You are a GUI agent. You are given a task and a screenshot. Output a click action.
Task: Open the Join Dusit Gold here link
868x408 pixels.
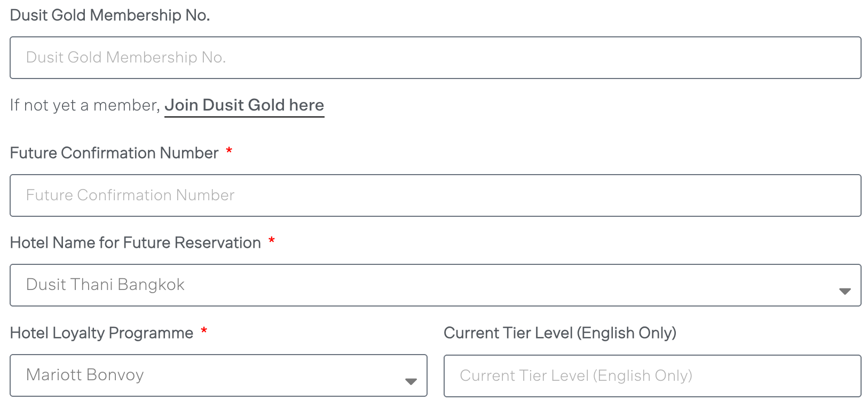click(x=244, y=105)
